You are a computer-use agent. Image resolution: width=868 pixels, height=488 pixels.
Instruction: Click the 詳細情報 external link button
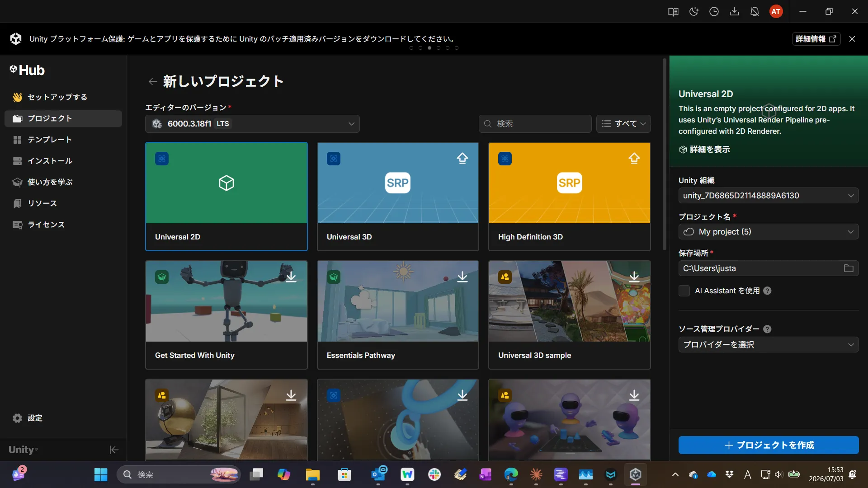[x=816, y=39]
